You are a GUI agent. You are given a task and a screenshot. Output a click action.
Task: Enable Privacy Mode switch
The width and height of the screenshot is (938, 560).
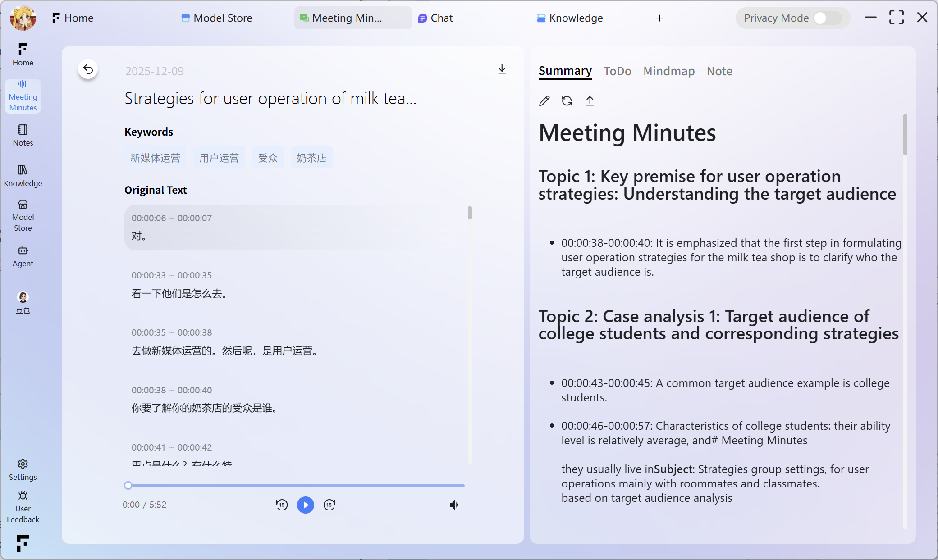point(828,18)
